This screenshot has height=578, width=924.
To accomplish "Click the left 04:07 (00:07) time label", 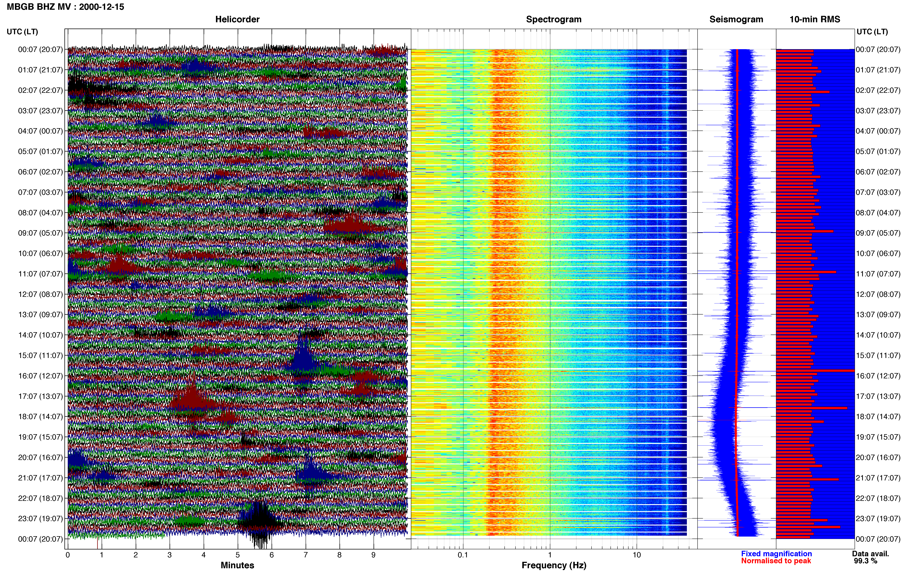I will click(41, 131).
